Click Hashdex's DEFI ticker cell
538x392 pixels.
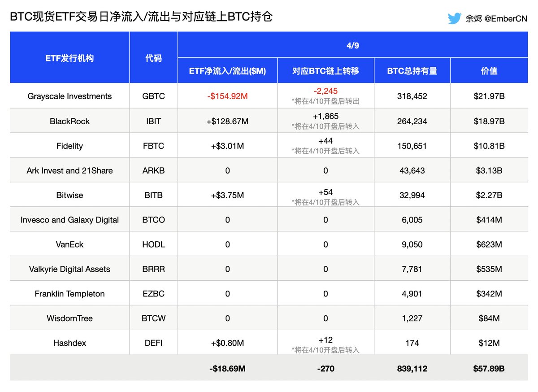point(153,343)
